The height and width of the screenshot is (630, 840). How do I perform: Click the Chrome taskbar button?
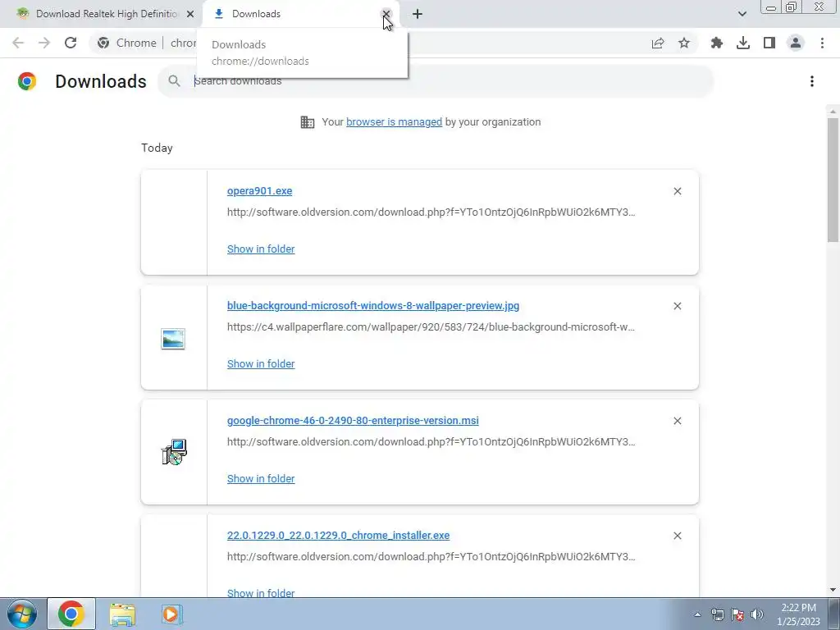coord(71,614)
